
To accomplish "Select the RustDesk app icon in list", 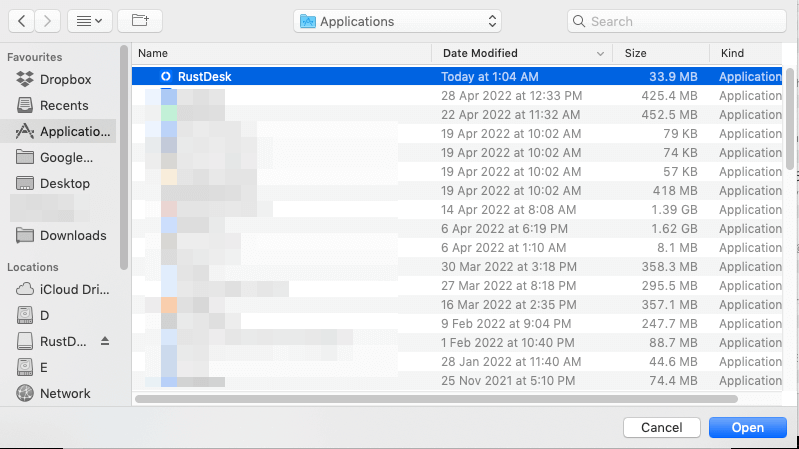I will pyautogui.click(x=166, y=76).
